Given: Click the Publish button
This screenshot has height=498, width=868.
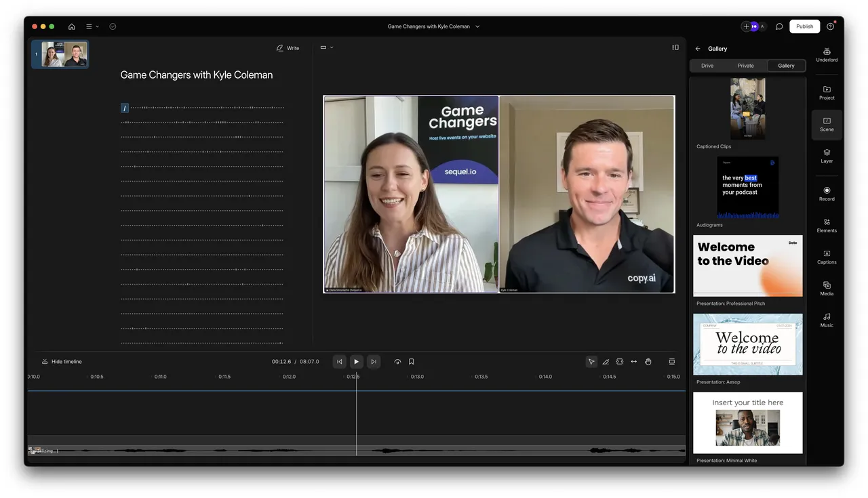Looking at the screenshot, I should pyautogui.click(x=805, y=26).
